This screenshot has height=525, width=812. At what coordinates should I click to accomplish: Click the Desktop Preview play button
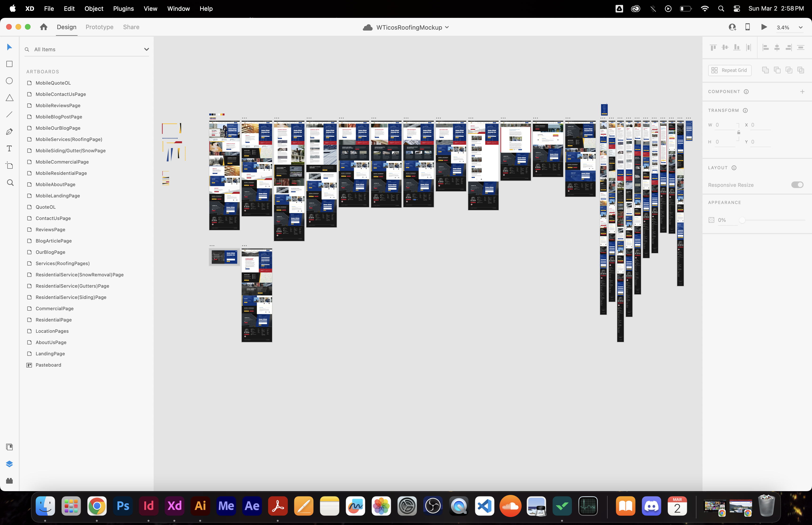(764, 27)
